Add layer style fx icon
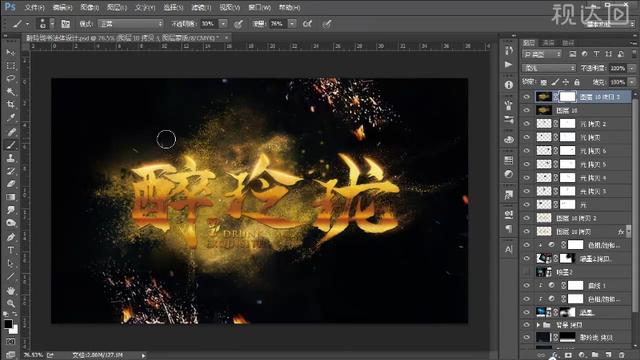Viewport: 640px width, 360px height. pos(554,355)
